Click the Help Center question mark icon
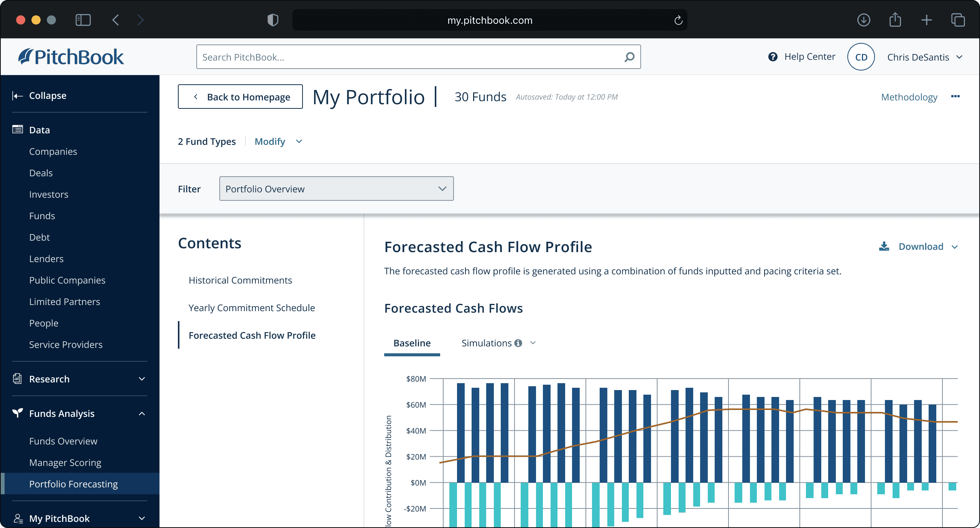Screen dimensions: 980x528 (x=773, y=57)
